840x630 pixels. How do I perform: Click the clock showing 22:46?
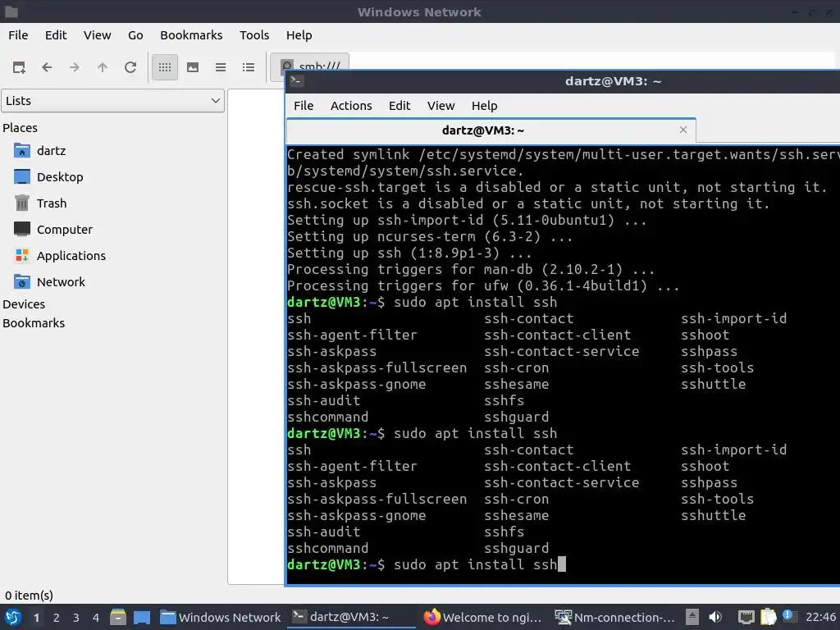[820, 618]
